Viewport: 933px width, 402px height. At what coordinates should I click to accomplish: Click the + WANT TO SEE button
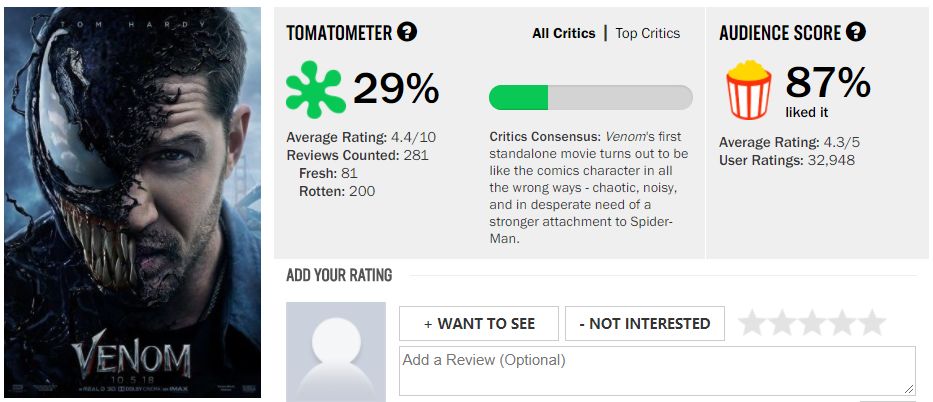479,324
